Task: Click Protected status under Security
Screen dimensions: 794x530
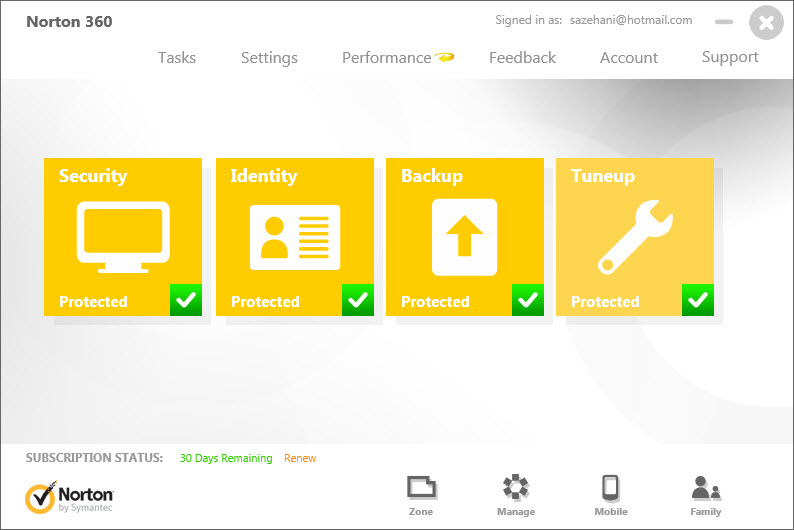Action: 93,302
